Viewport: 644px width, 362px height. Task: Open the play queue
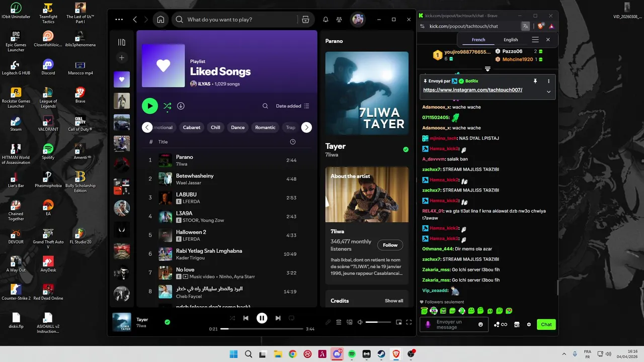[339, 322]
